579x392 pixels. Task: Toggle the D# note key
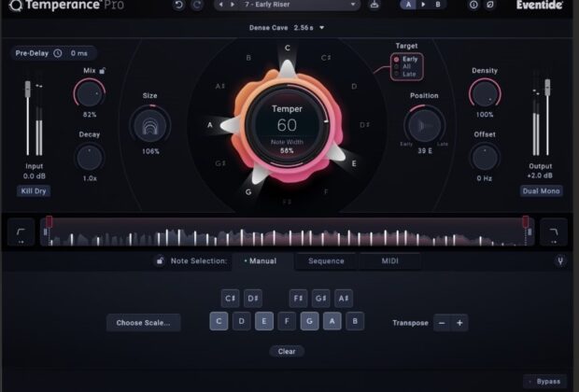tap(253, 299)
